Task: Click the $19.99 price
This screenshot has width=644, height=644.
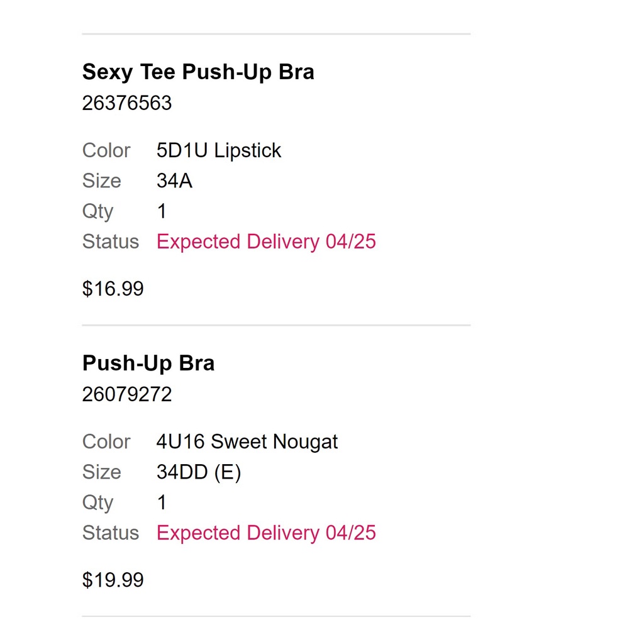Action: click(x=113, y=580)
